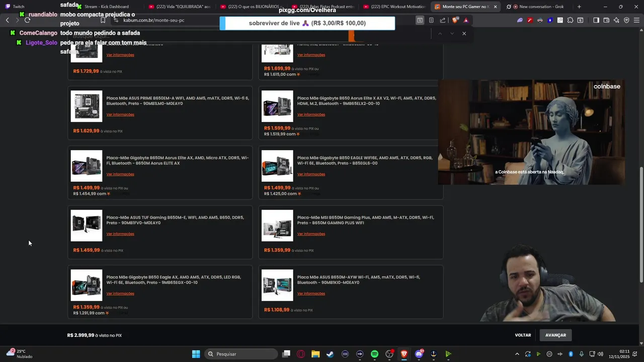Open Ver informações for Gigabyte B650 Aorus Elite X
Image resolution: width=644 pixels, height=362 pixels.
[311, 115]
